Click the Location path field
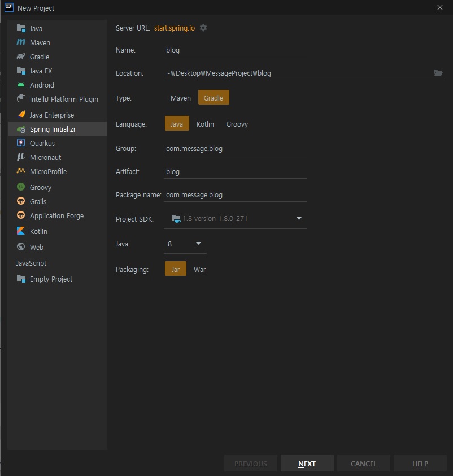The height and width of the screenshot is (476, 453). pos(297,73)
